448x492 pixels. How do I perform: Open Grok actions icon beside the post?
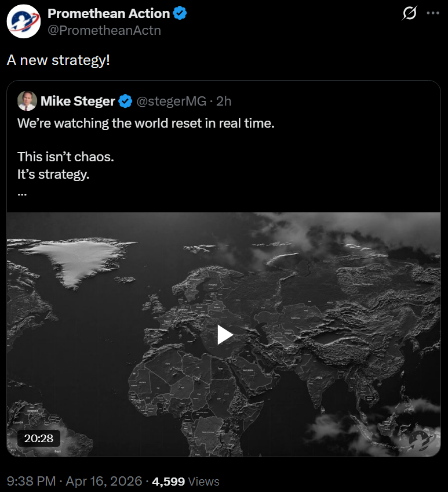pyautogui.click(x=409, y=14)
